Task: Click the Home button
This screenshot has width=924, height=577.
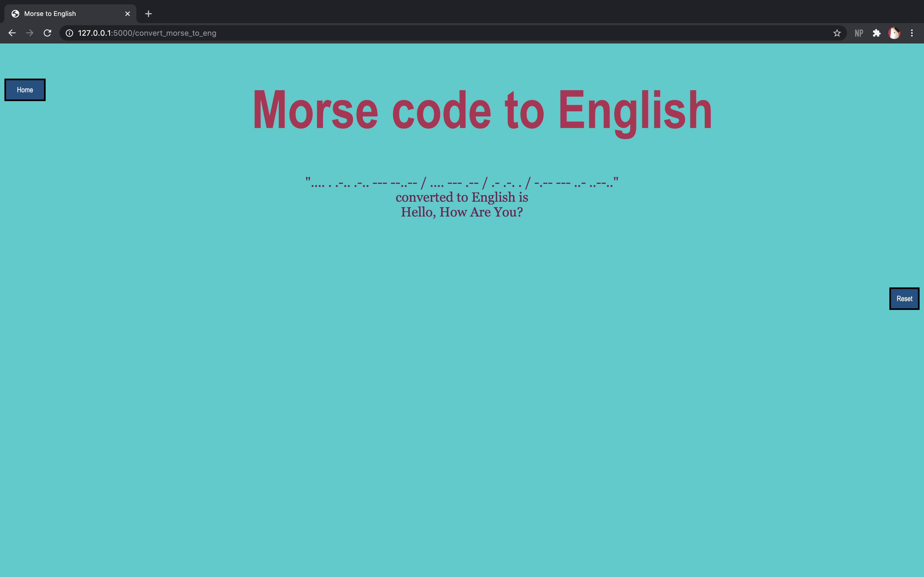Action: pyautogui.click(x=24, y=90)
